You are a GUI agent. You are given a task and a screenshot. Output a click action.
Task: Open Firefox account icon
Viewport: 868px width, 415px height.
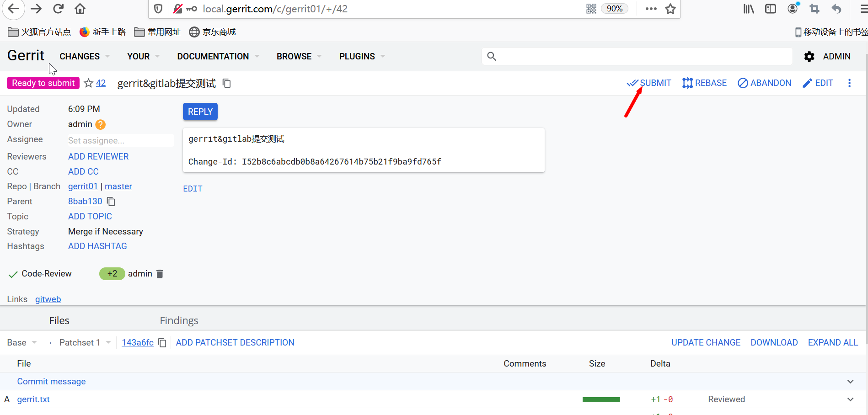pos(793,8)
